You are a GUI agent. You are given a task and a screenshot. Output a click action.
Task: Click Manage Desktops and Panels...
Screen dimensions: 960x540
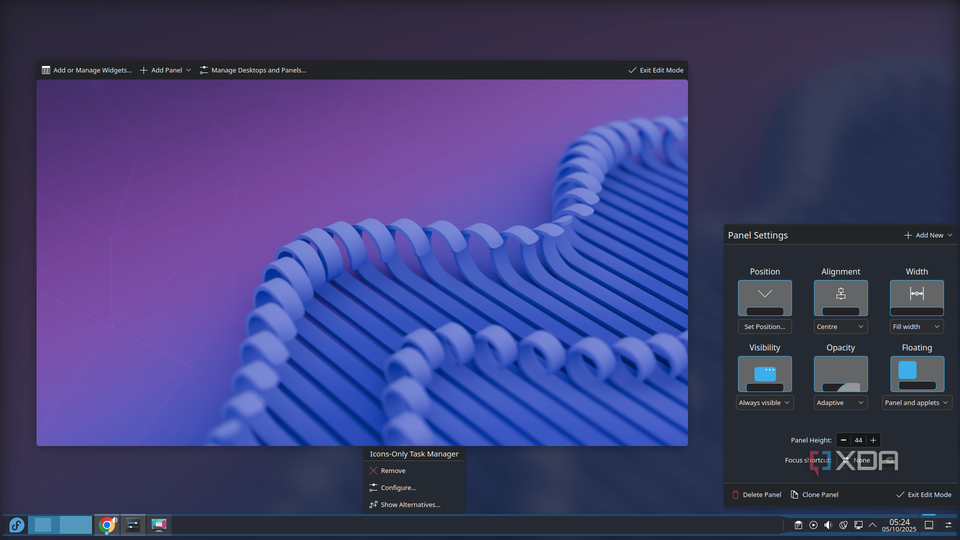point(253,70)
